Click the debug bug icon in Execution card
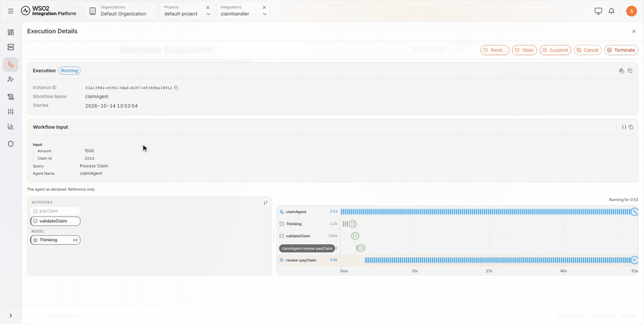The height and width of the screenshot is (324, 644). 621,70
